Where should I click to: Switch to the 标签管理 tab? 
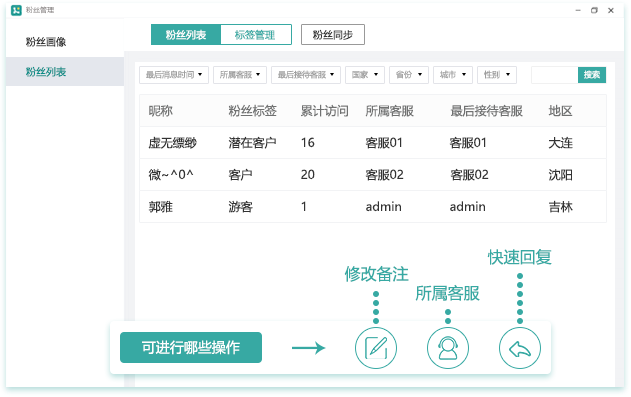[256, 35]
